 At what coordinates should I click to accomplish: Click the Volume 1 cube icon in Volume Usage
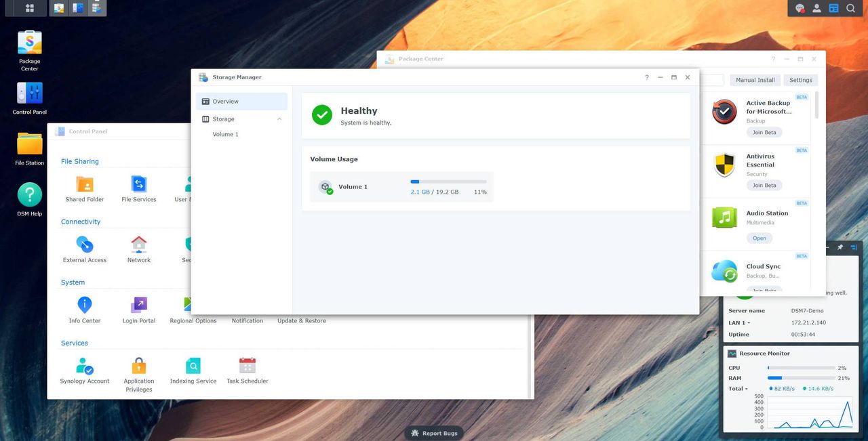325,186
